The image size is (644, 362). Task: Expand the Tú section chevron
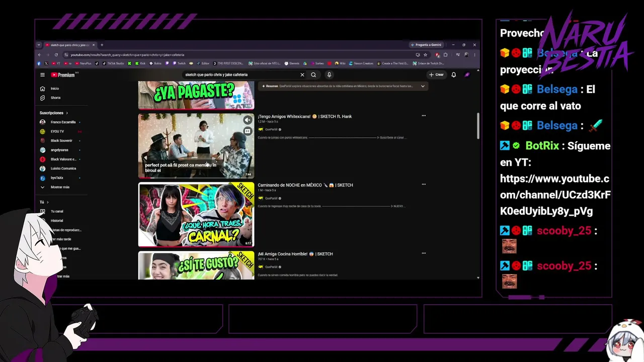point(48,202)
